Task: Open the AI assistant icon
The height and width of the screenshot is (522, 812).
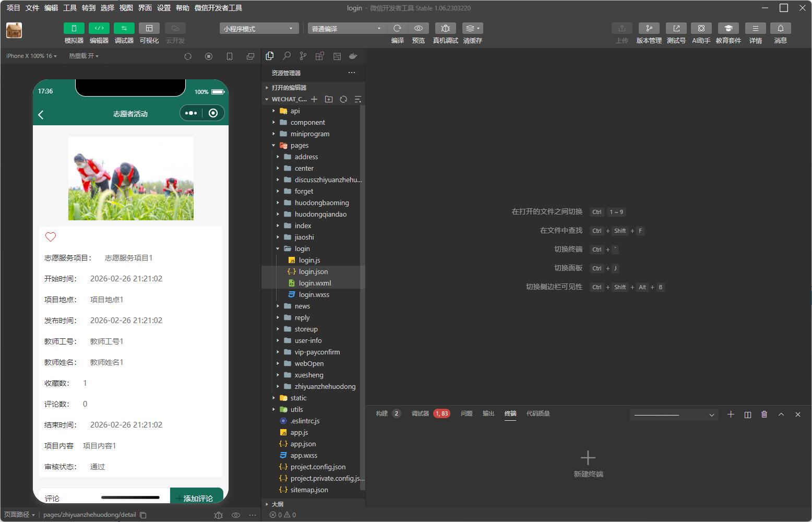Action: tap(701, 28)
